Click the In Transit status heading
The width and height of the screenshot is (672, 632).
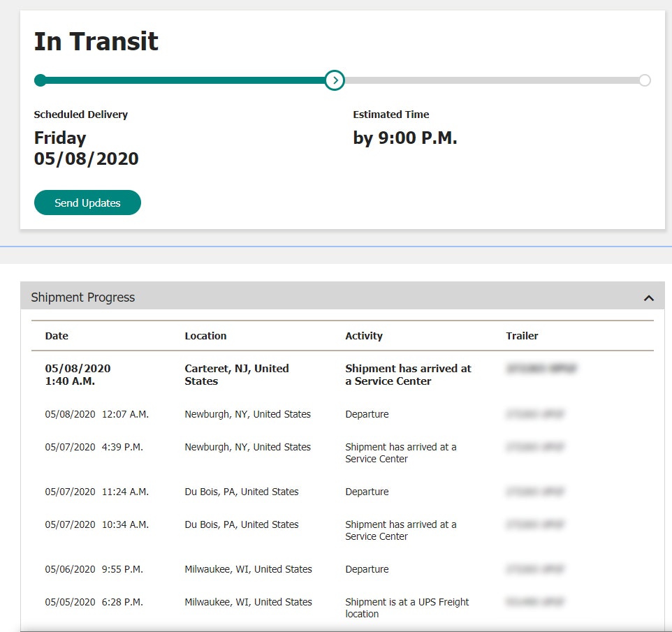(x=96, y=41)
